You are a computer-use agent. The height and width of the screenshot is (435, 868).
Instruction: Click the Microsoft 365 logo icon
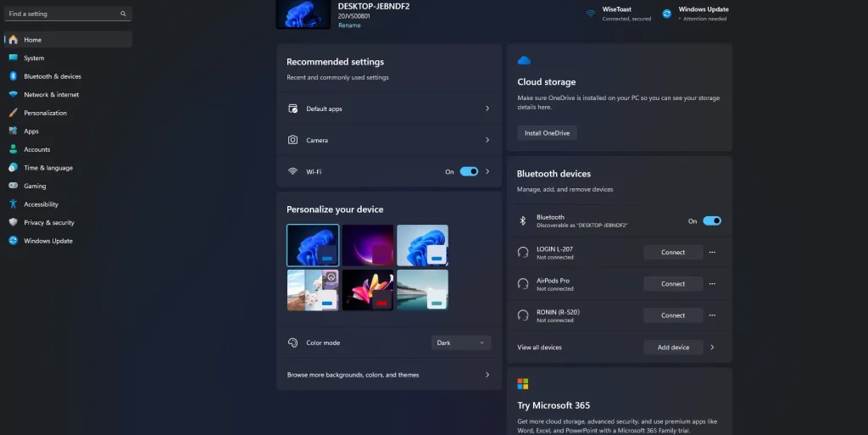(522, 383)
